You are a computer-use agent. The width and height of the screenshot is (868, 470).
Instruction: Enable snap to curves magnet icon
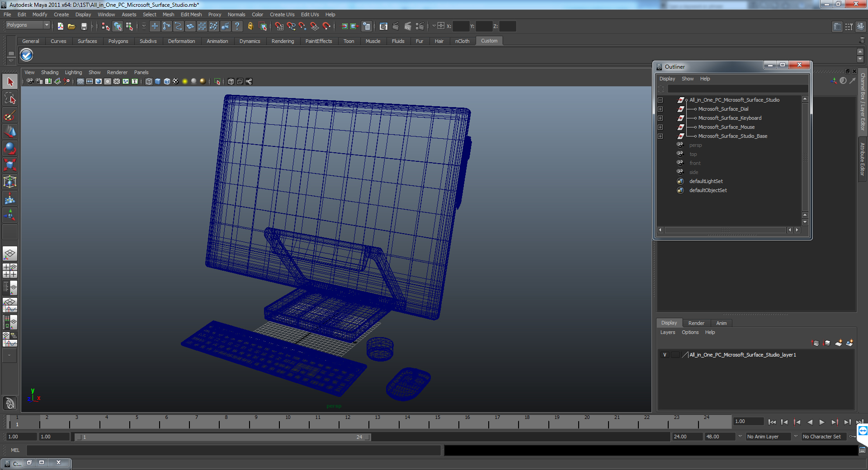click(291, 26)
